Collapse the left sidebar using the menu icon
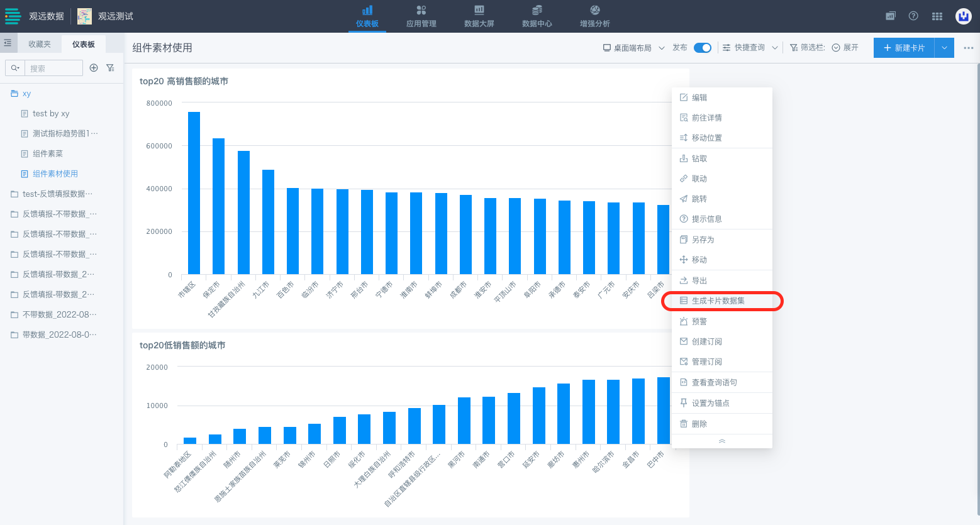 tap(8, 43)
